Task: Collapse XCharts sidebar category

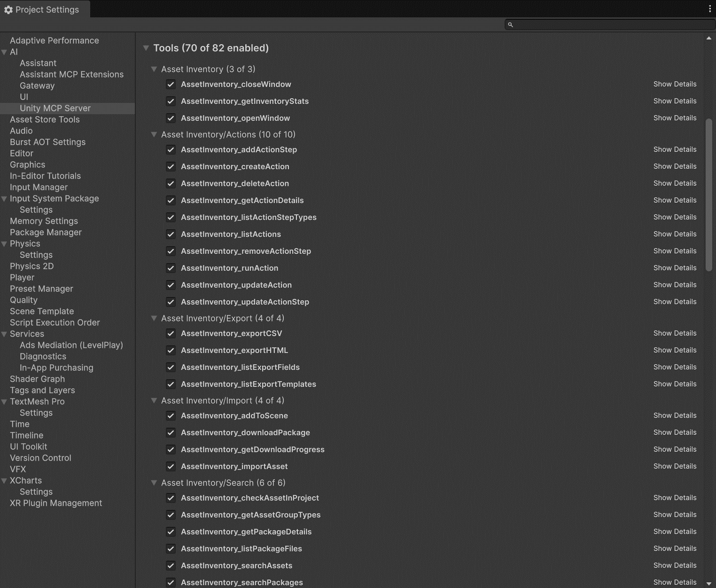Action: [x=4, y=481]
